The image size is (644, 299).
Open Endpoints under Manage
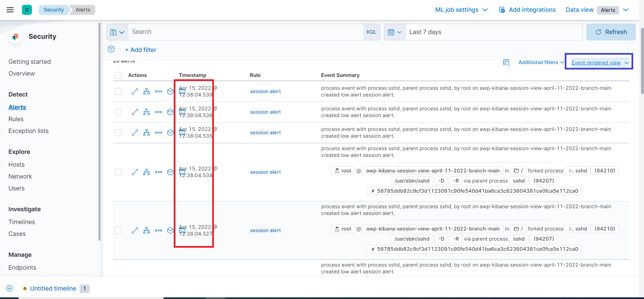point(22,268)
